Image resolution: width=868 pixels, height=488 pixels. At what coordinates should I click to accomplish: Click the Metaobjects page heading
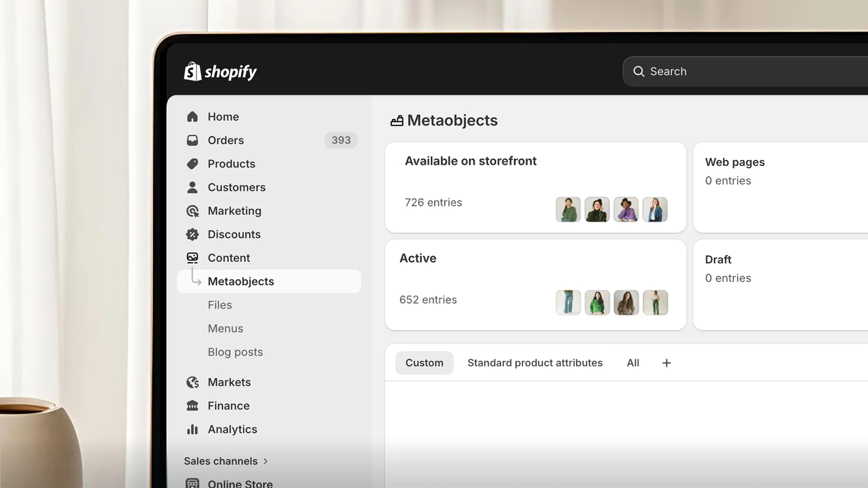click(x=452, y=121)
